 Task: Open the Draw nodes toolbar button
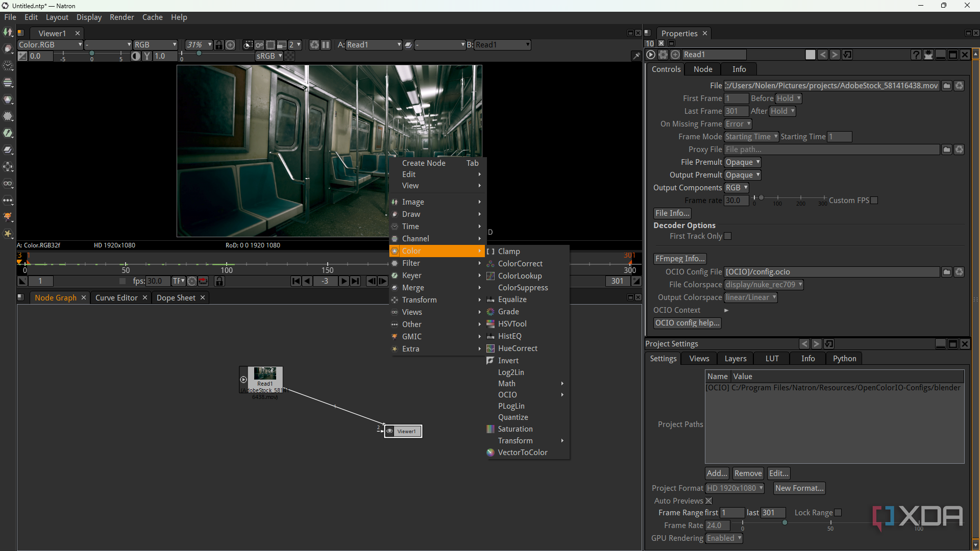(x=8, y=49)
